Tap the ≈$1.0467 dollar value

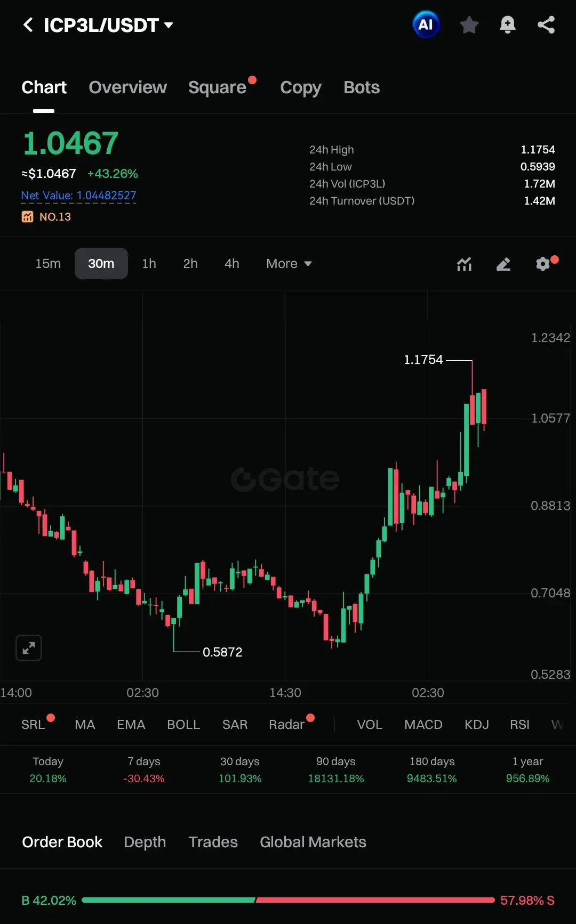[x=49, y=174]
